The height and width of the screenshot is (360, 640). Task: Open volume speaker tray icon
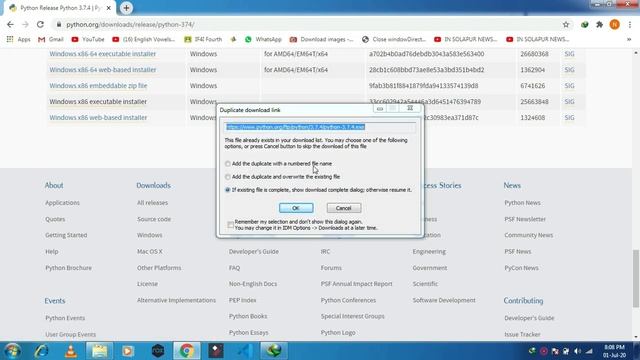pos(577,351)
